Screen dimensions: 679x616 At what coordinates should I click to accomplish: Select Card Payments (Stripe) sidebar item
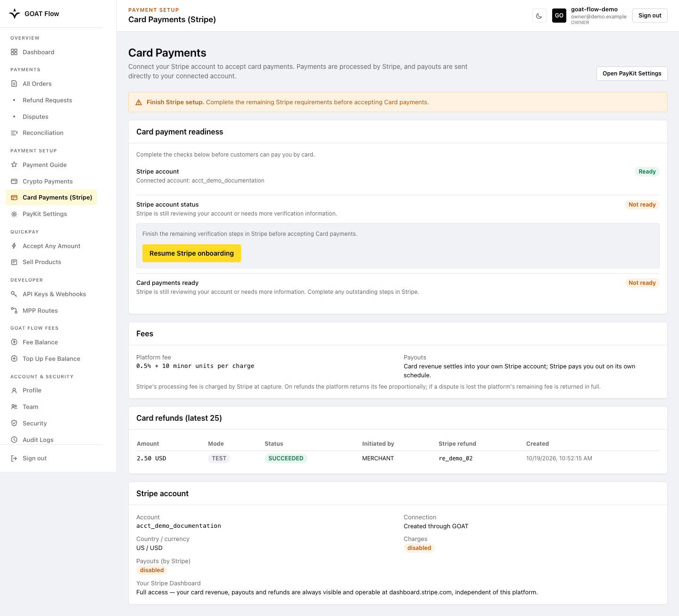(x=51, y=198)
